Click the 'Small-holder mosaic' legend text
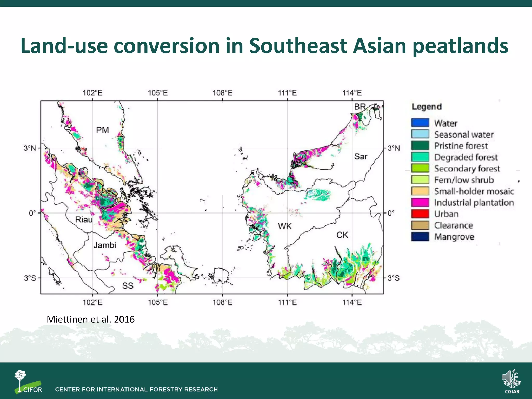 [x=474, y=191]
